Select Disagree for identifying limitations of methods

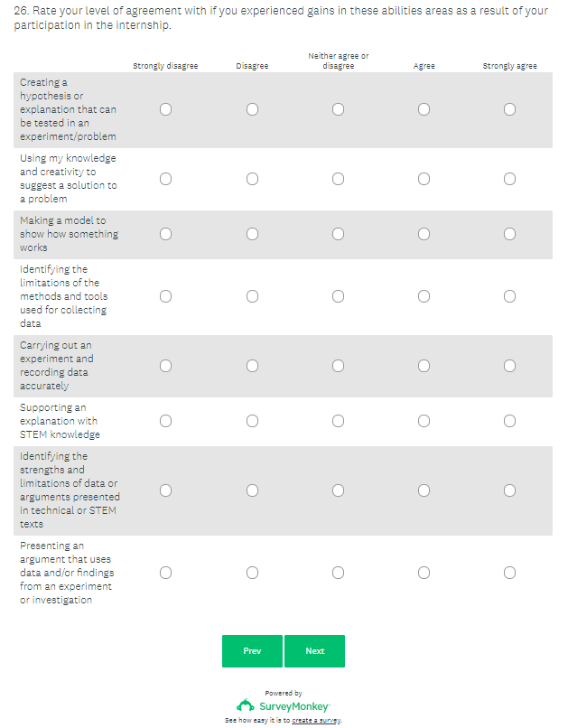coord(252,296)
